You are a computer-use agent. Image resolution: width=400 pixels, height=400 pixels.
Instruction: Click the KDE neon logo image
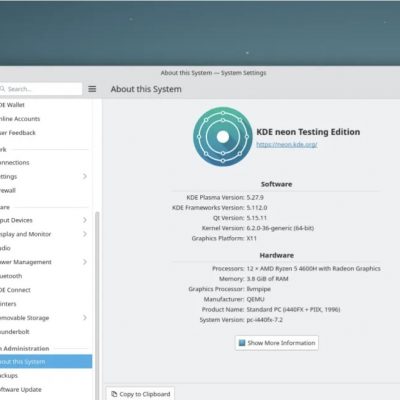pos(223,136)
